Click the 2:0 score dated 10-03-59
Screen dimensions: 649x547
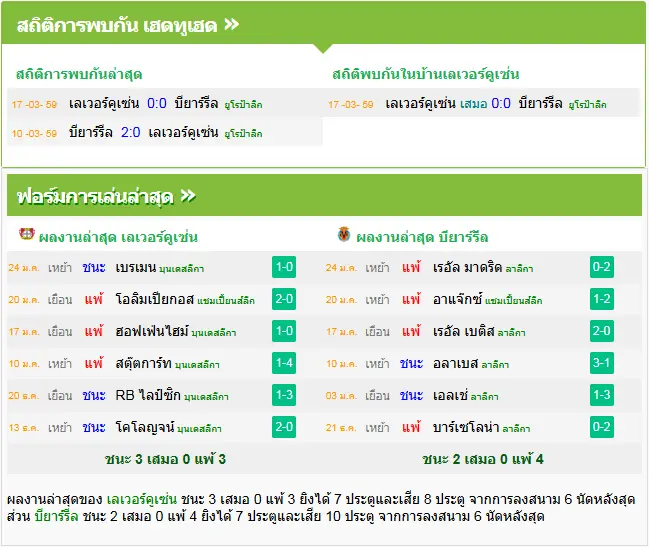130,132
